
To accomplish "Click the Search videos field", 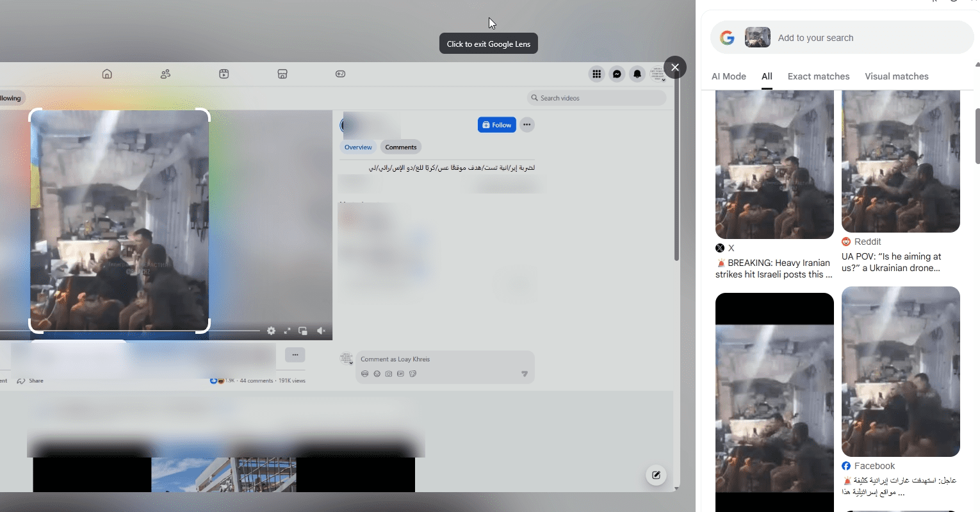I will (x=599, y=98).
